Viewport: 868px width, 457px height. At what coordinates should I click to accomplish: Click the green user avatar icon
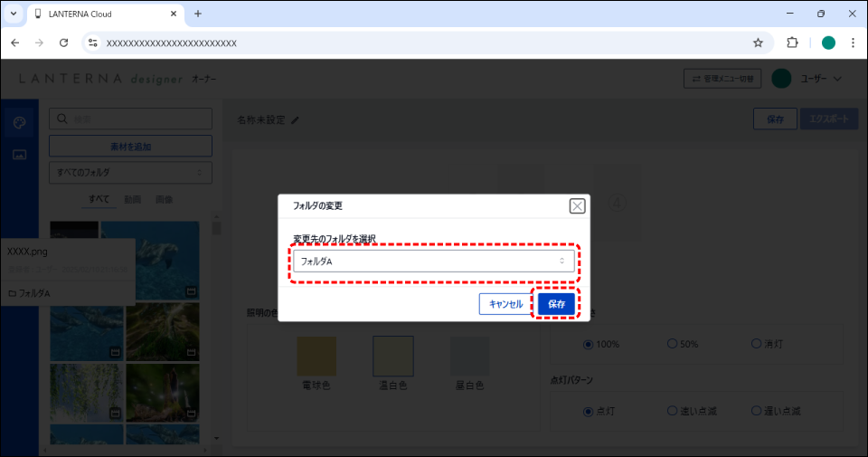pyautogui.click(x=781, y=80)
